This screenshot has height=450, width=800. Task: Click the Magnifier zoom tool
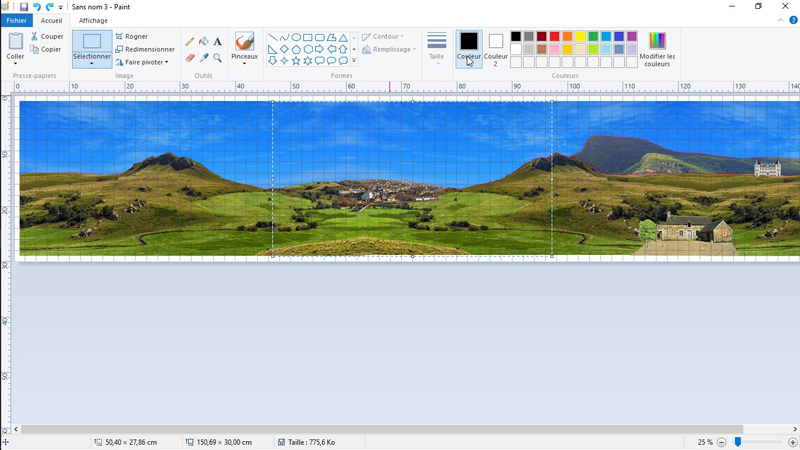(217, 58)
